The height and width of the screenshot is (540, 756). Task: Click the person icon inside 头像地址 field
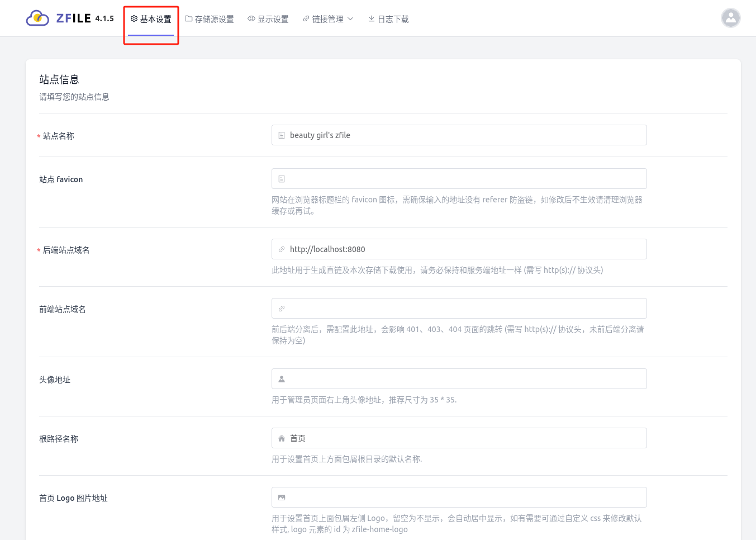click(x=281, y=378)
